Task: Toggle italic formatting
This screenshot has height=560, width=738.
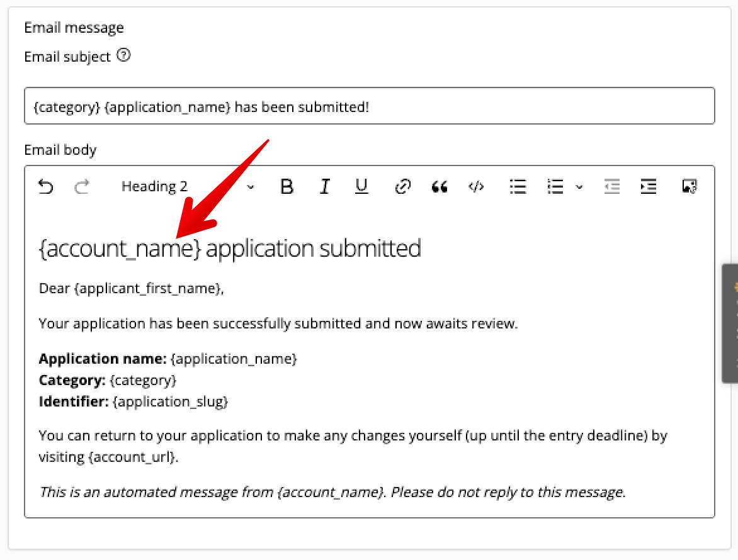Action: pos(324,186)
